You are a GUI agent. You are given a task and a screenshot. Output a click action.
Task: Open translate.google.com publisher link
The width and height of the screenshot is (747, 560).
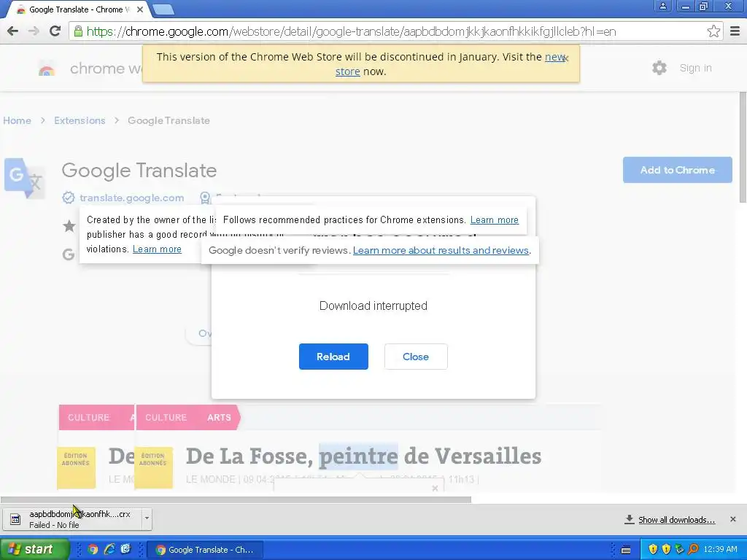coord(131,198)
